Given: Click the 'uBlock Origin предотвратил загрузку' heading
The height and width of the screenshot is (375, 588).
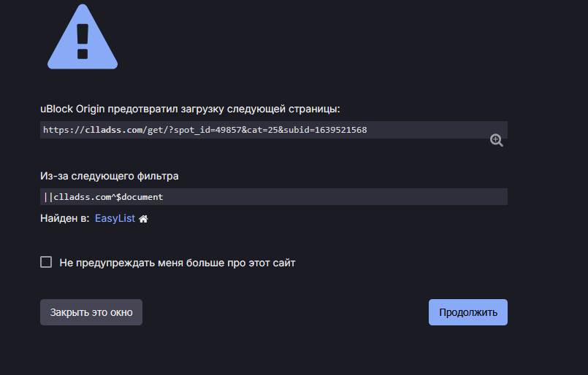Looking at the screenshot, I should (190, 109).
